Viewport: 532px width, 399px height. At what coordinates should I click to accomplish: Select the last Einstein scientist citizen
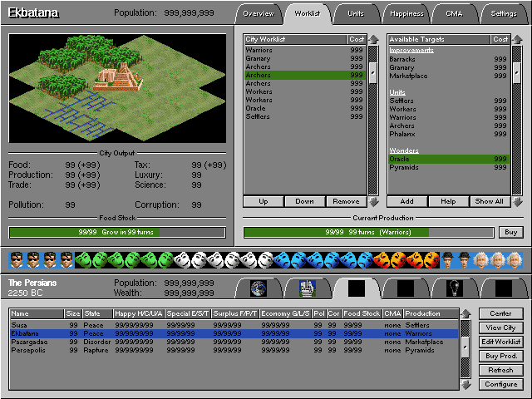click(x=515, y=260)
